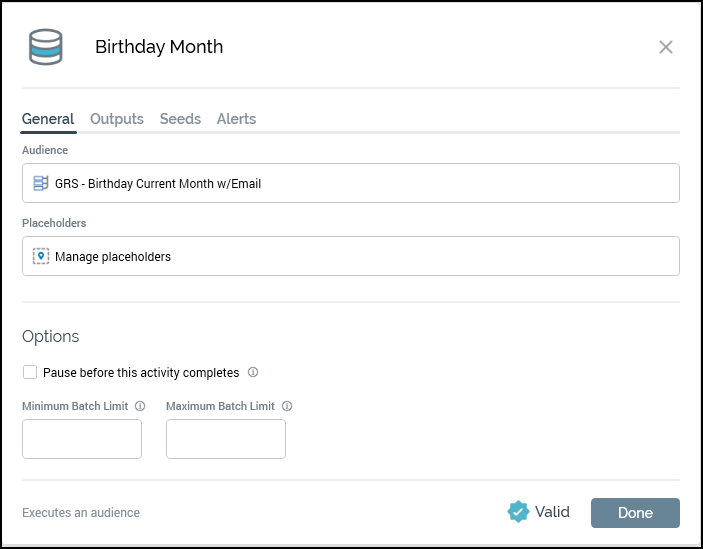This screenshot has height=549, width=703.
Task: Switch to the General tab
Action: click(x=48, y=119)
